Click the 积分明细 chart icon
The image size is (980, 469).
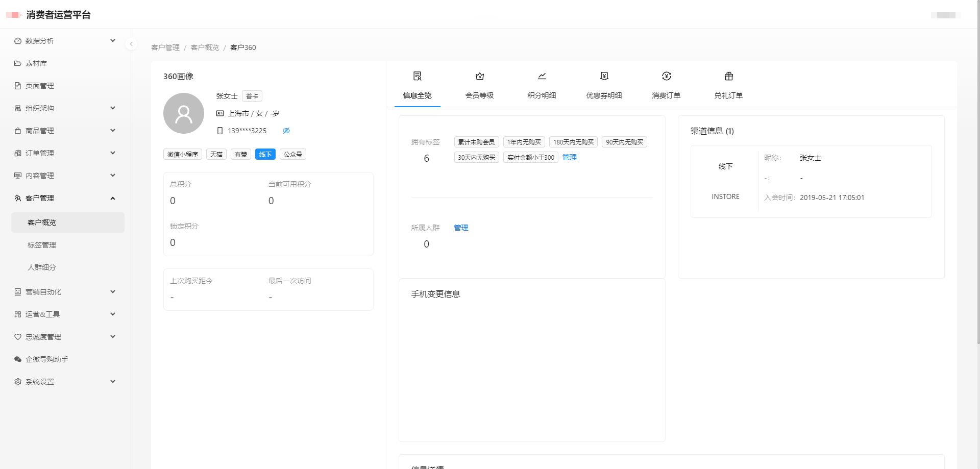pos(542,76)
